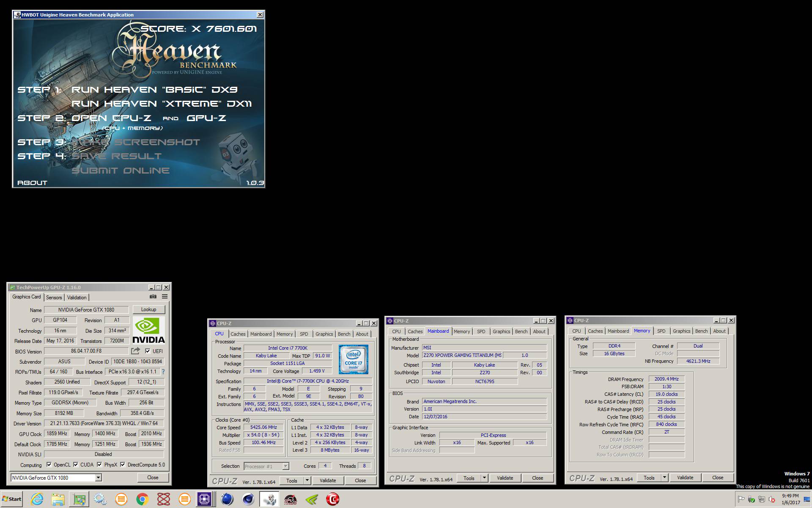This screenshot has height=508, width=812.
Task: Open Graphics tab in CPU-Z Memory window
Action: [681, 331]
